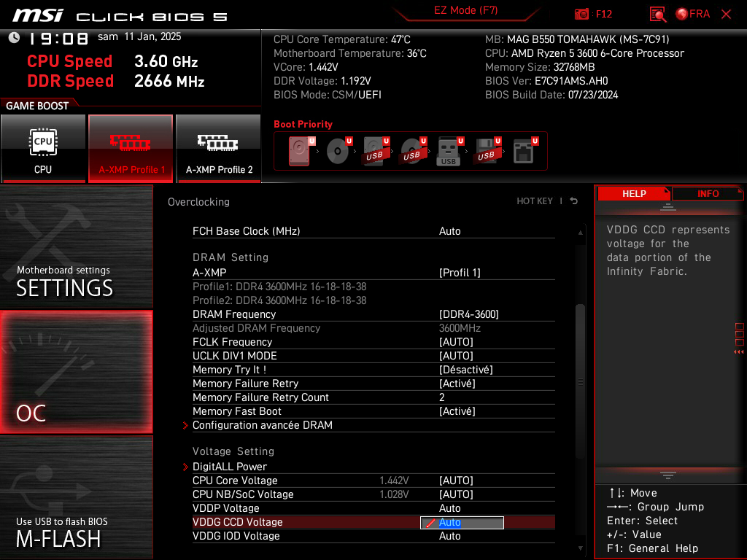
Task: Edit Memory Failure Retry Count value
Action: (x=441, y=397)
